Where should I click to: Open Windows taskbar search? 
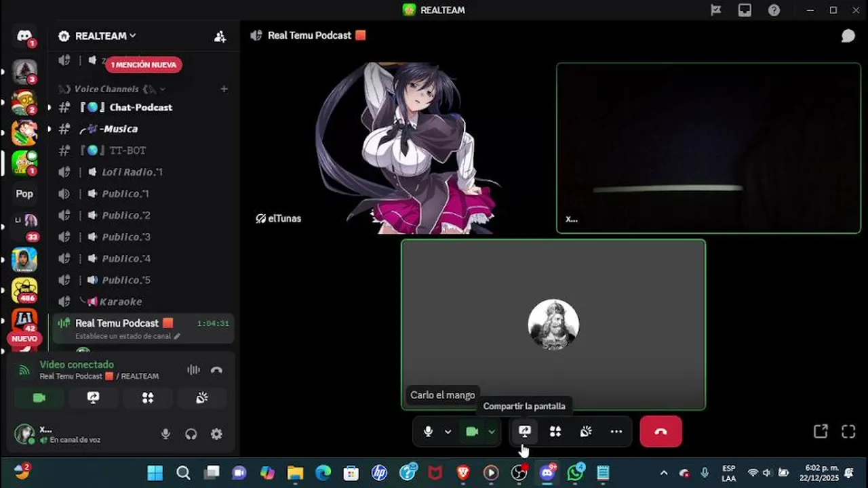click(183, 472)
